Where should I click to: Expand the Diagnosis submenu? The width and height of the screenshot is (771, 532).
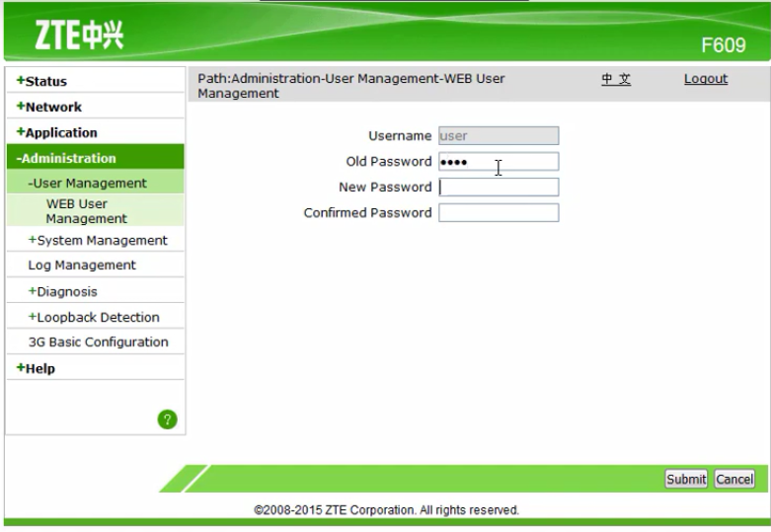click(63, 291)
